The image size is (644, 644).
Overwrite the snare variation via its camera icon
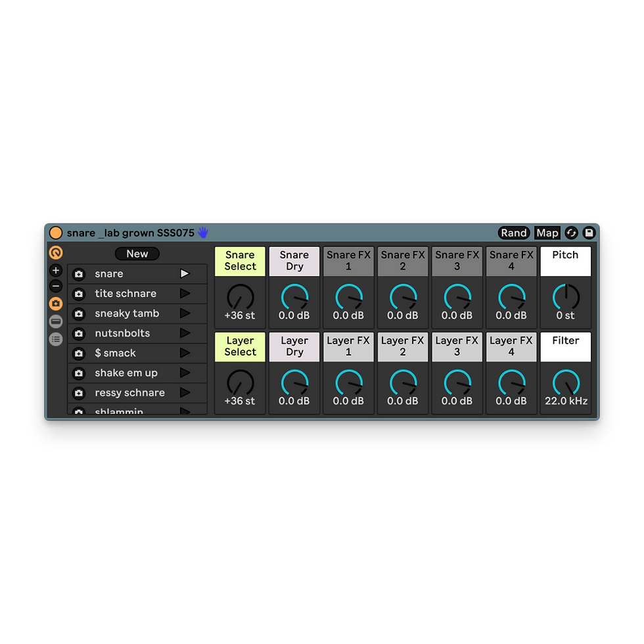pyautogui.click(x=79, y=274)
